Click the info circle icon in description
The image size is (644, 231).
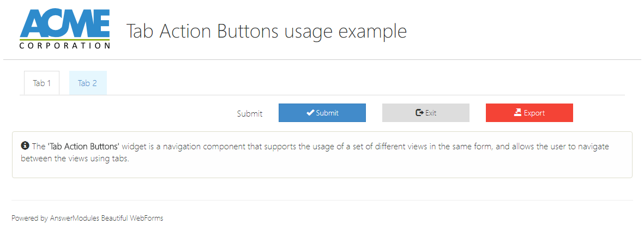(25, 146)
